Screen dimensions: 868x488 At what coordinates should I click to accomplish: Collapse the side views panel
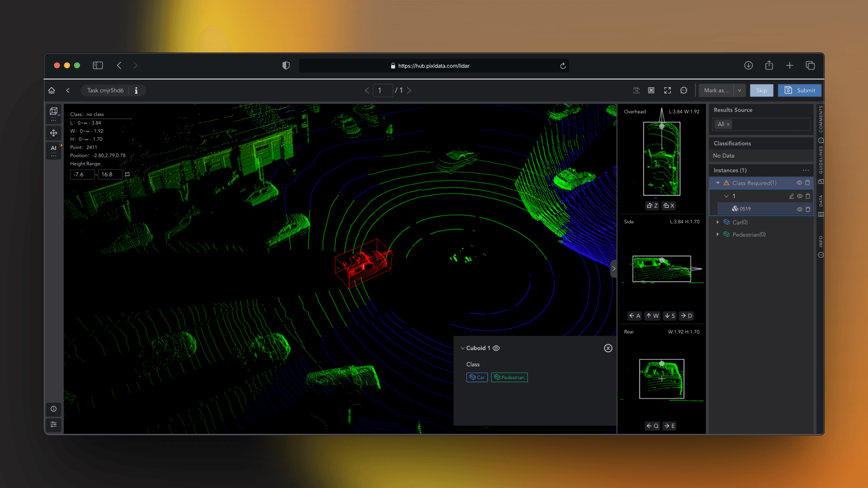click(613, 268)
